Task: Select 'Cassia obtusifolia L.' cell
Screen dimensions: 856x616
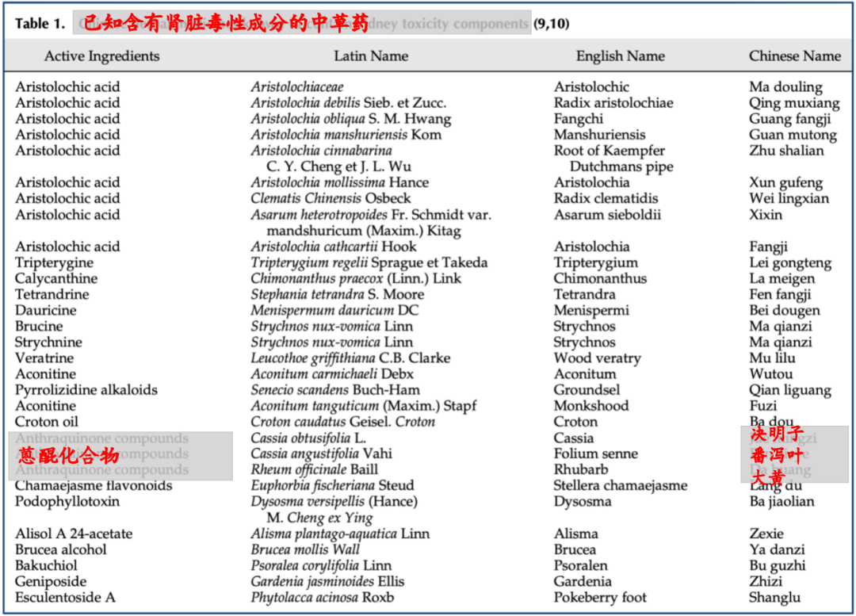Action: pos(308,438)
